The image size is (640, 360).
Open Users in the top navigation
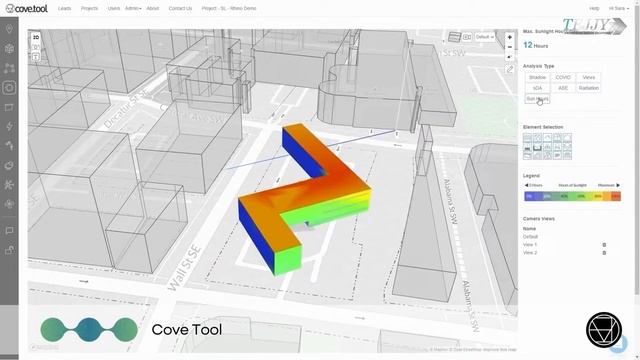114,8
